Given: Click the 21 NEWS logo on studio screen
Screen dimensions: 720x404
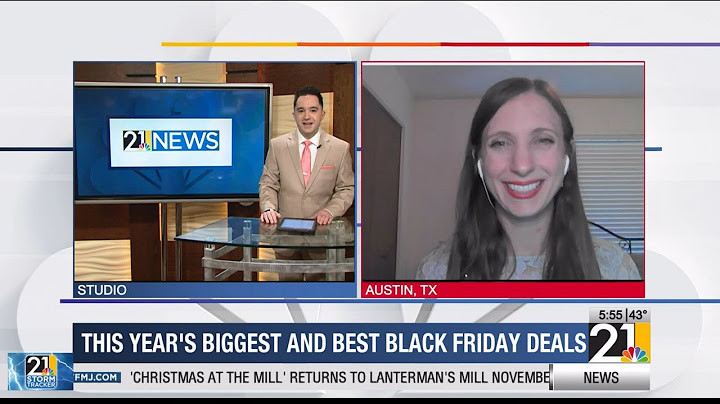Looking at the screenshot, I should (x=170, y=142).
